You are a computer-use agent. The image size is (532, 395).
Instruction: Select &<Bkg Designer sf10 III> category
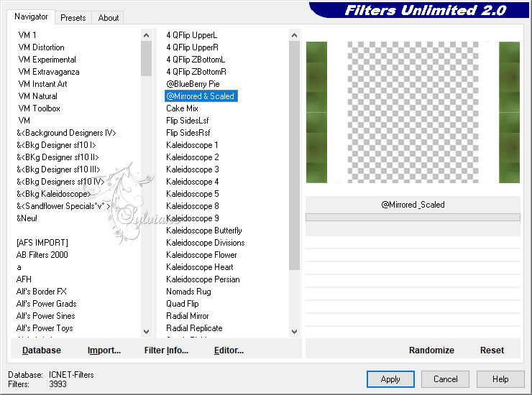point(58,169)
